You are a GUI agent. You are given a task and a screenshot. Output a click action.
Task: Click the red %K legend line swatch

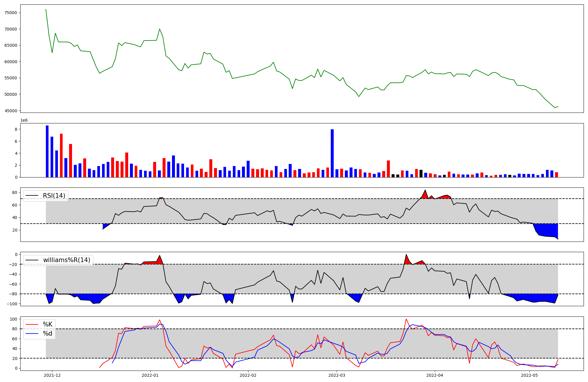tap(32, 324)
